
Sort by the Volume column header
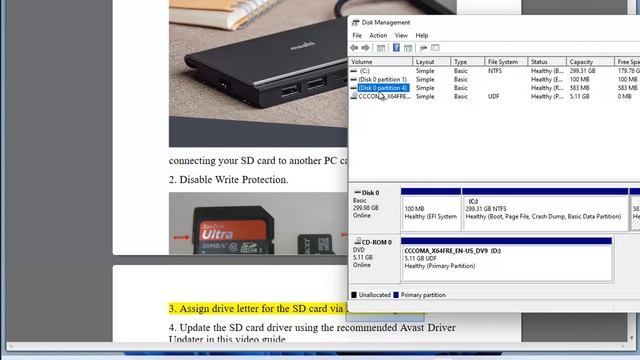(380, 62)
